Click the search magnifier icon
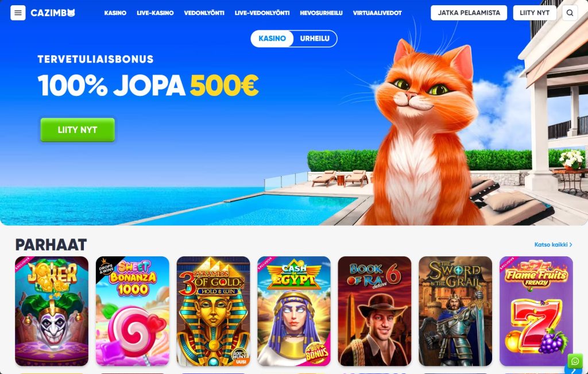The image size is (588, 374). point(570,13)
